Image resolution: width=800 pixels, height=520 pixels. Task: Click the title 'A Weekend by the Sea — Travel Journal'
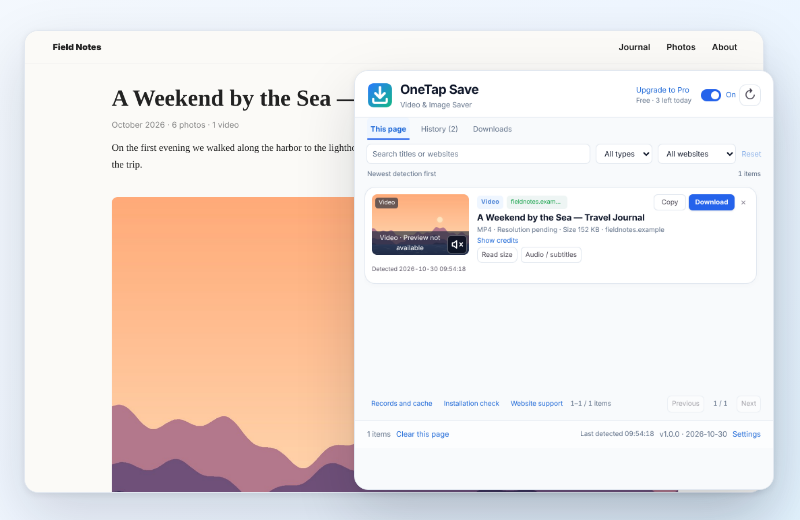pos(561,217)
